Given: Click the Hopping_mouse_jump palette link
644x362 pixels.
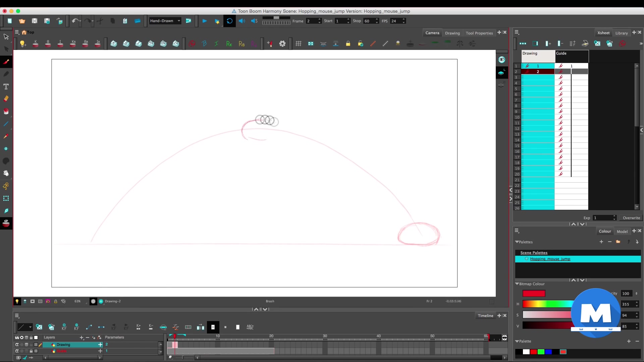Looking at the screenshot, I should point(550,259).
